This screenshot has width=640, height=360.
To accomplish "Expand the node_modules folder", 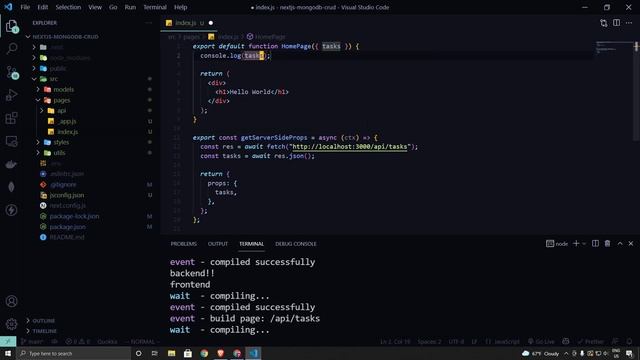I will click(x=70, y=58).
